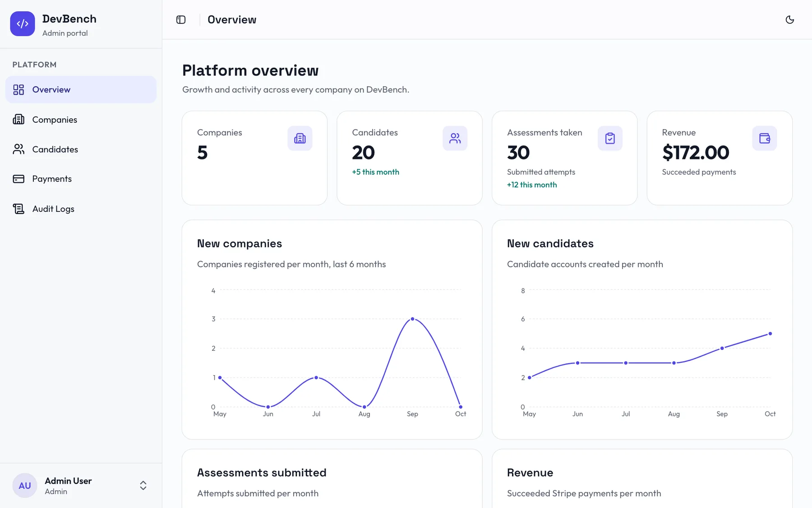Click the Jul point in New companies chart
This screenshot has width=812, height=508.
316,378
